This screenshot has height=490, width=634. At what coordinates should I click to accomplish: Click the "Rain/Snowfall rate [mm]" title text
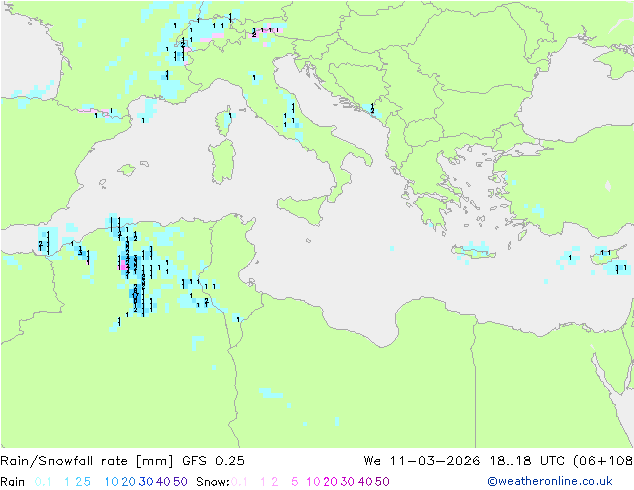[x=87, y=461]
